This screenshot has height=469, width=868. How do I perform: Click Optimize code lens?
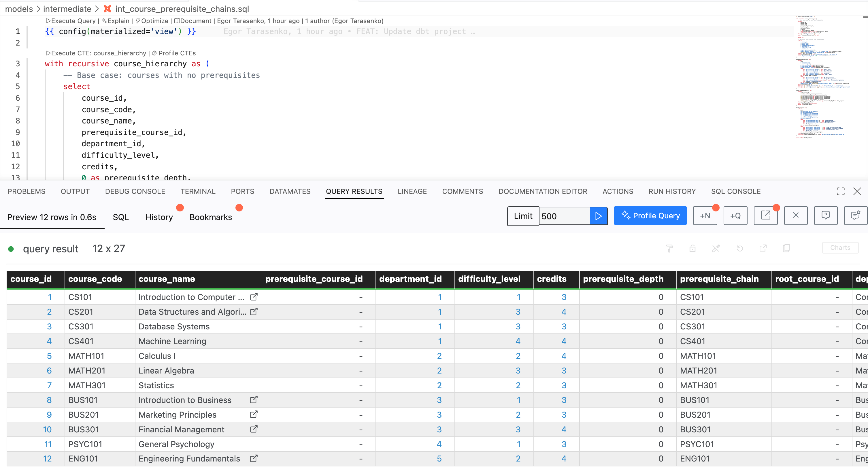click(152, 21)
